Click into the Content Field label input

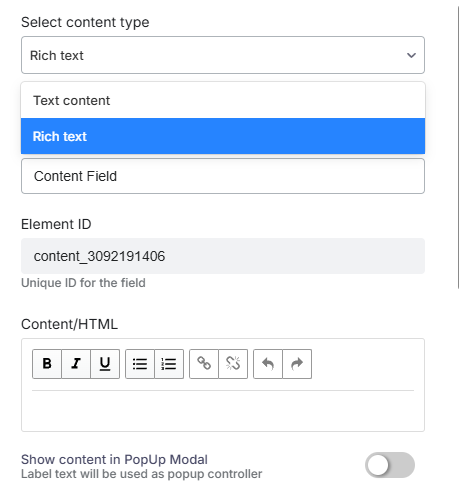click(x=223, y=176)
